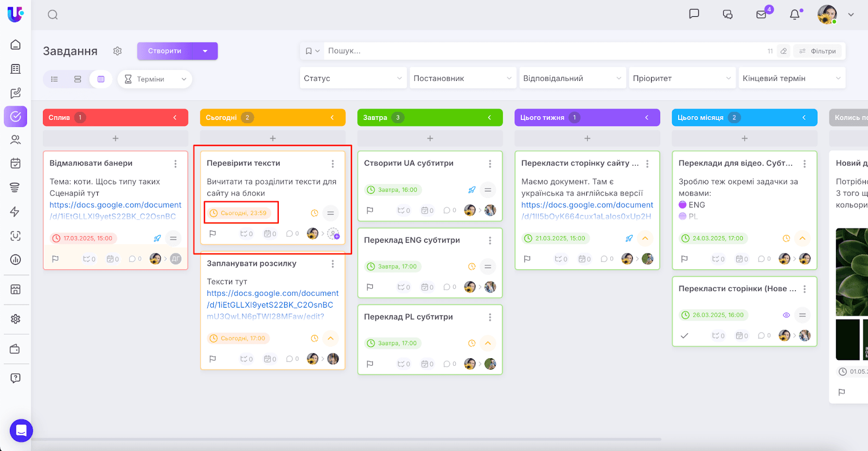This screenshot has width=868, height=451.
Task: Open the Пріоритет filter dropdown
Action: pos(681,78)
